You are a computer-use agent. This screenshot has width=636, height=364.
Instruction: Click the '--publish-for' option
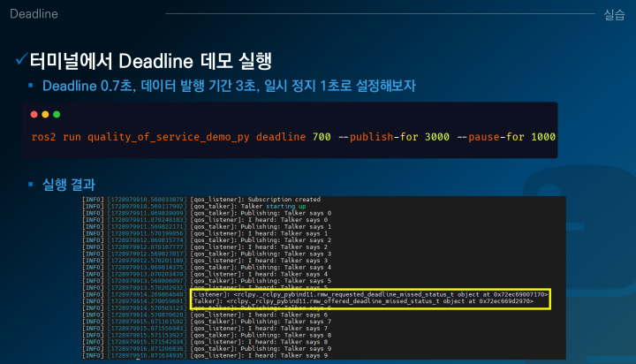click(378, 137)
